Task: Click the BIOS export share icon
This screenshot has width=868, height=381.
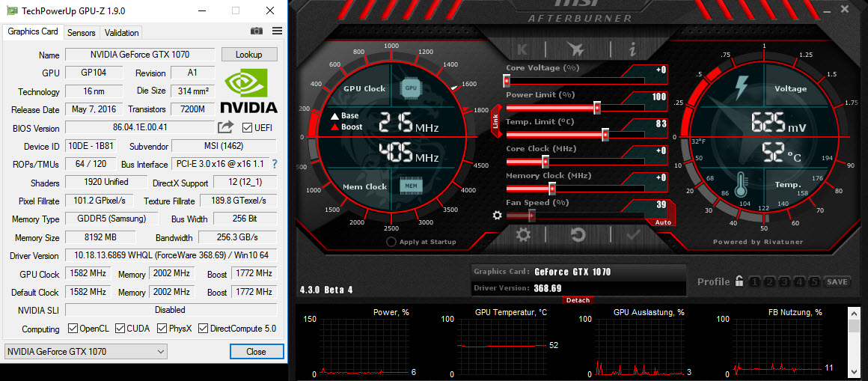Action: 225,127
